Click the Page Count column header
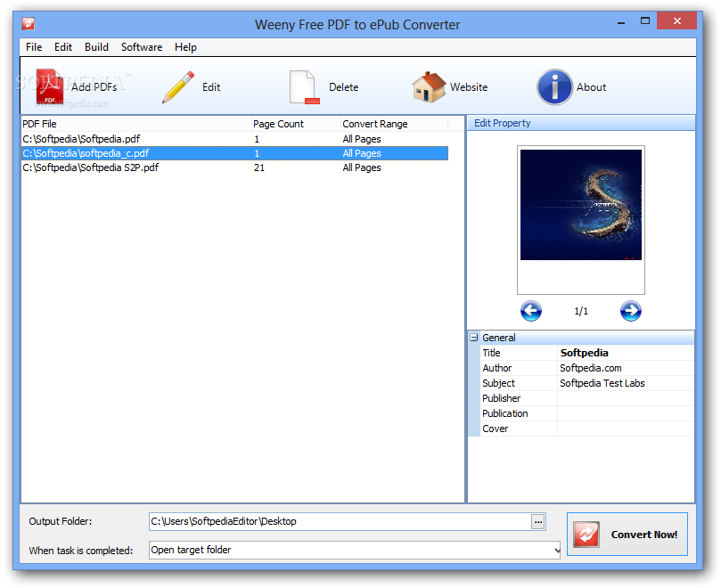 (296, 124)
